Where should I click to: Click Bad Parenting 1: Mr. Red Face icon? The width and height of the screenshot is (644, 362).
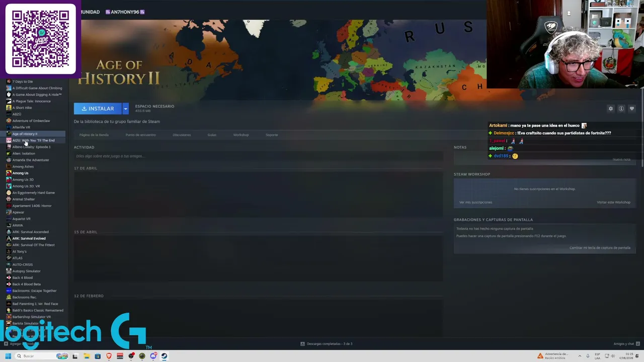point(9,304)
